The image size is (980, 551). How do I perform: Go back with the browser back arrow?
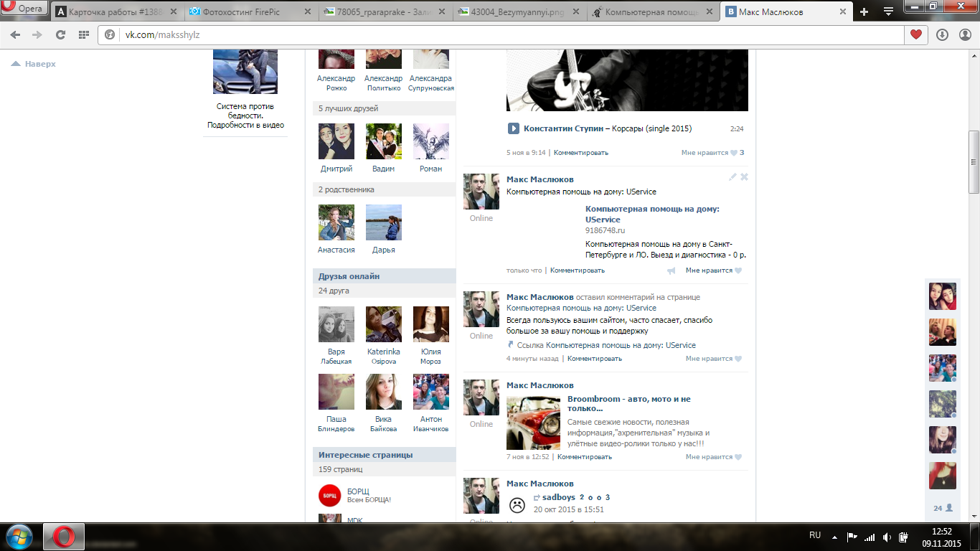[15, 34]
